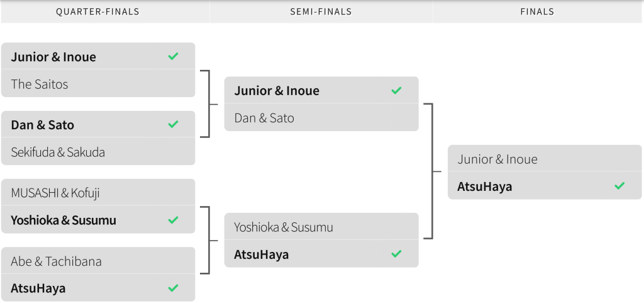The width and height of the screenshot is (644, 303).
Task: Open Sekifuda & Sakuda team entry
Action: [x=98, y=152]
